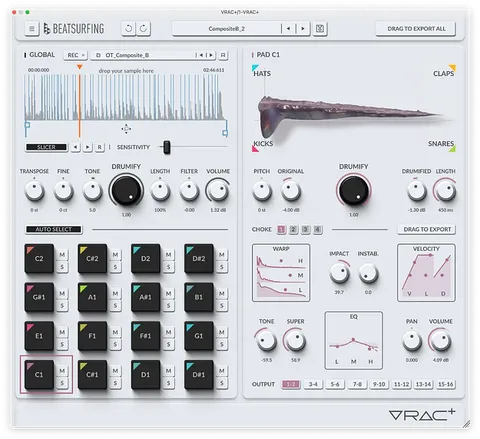This screenshot has height=439, width=480.
Task: Select output 15-16
Action: click(x=446, y=384)
